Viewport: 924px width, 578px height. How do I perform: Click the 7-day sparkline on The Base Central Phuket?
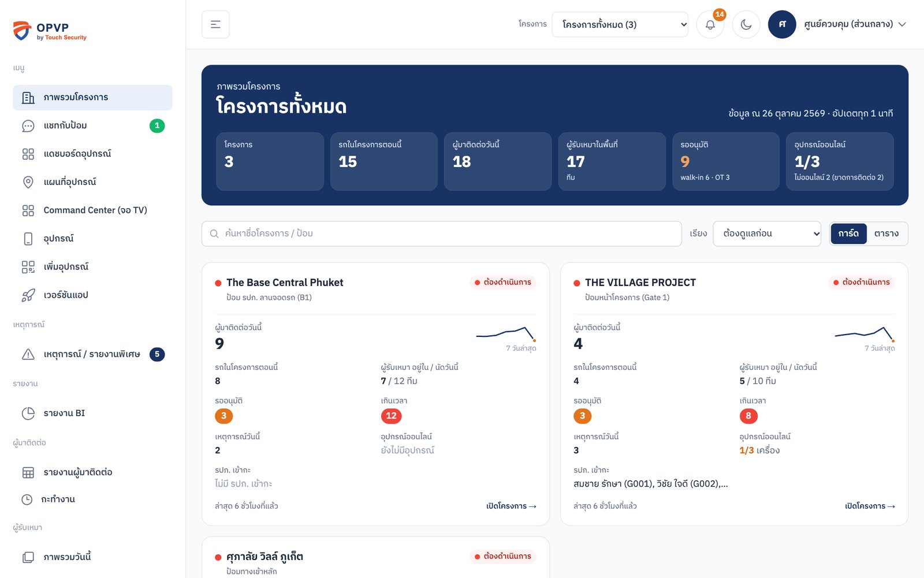tap(506, 334)
